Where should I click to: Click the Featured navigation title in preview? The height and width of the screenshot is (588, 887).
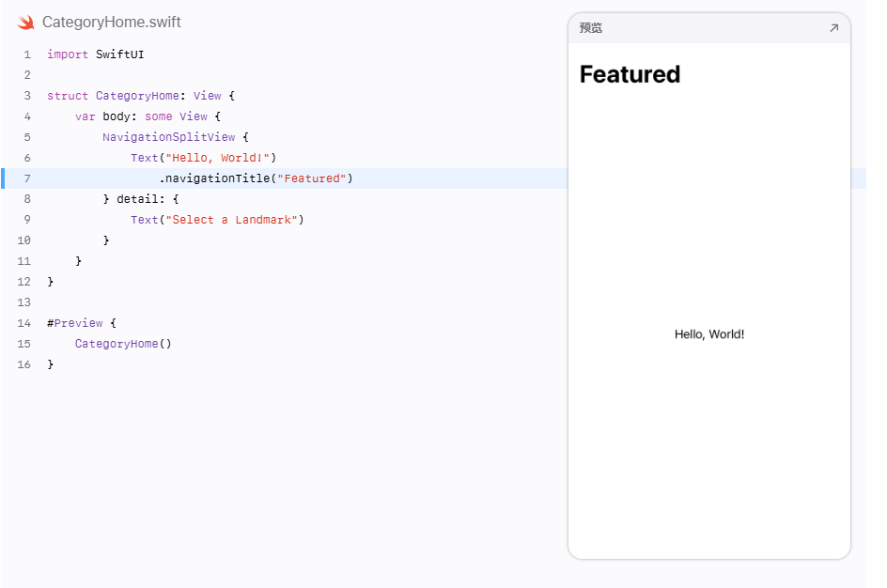tap(630, 74)
